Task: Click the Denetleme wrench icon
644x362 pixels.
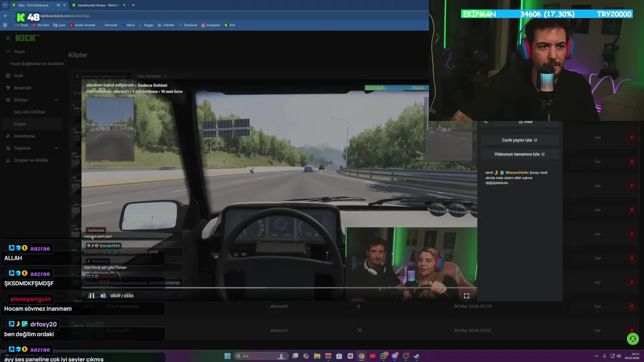Action: 8,136
